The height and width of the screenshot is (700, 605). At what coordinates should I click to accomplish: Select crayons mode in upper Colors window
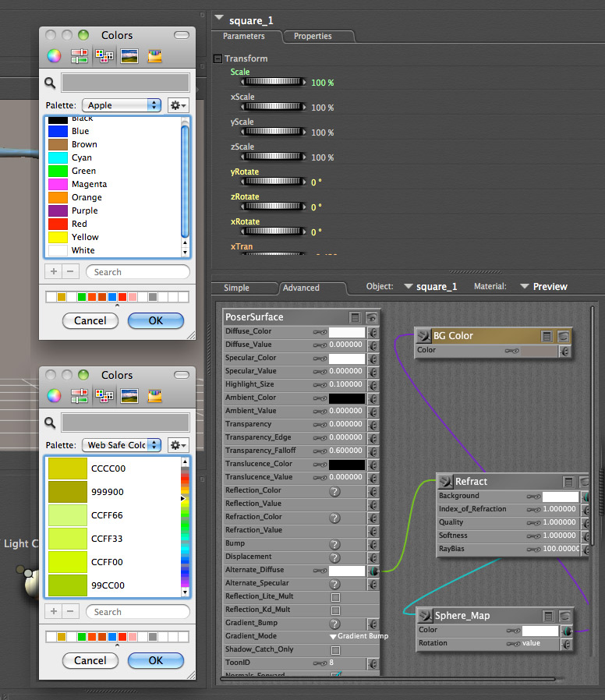pos(154,56)
